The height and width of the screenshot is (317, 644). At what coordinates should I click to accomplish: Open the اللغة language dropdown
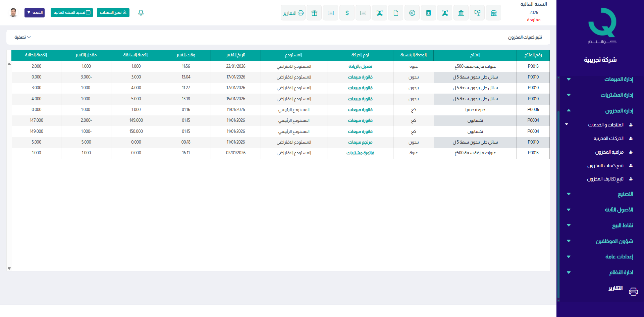point(35,13)
